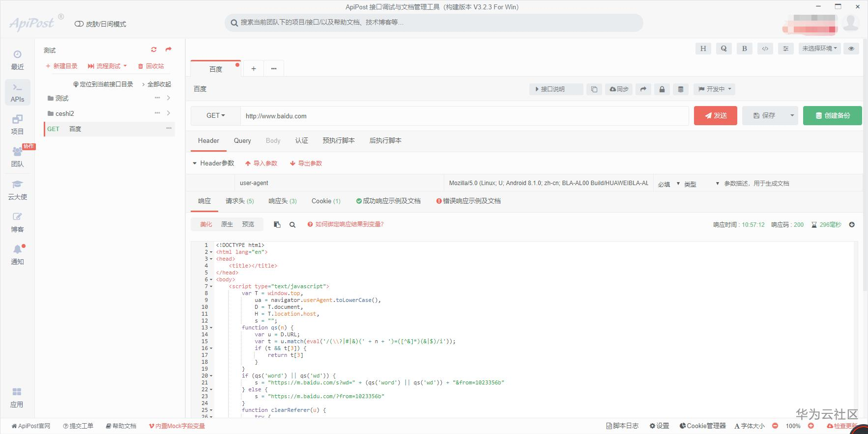Click the lock icon in the request toolbar
Screen dimensions: 868x434
coord(662,89)
